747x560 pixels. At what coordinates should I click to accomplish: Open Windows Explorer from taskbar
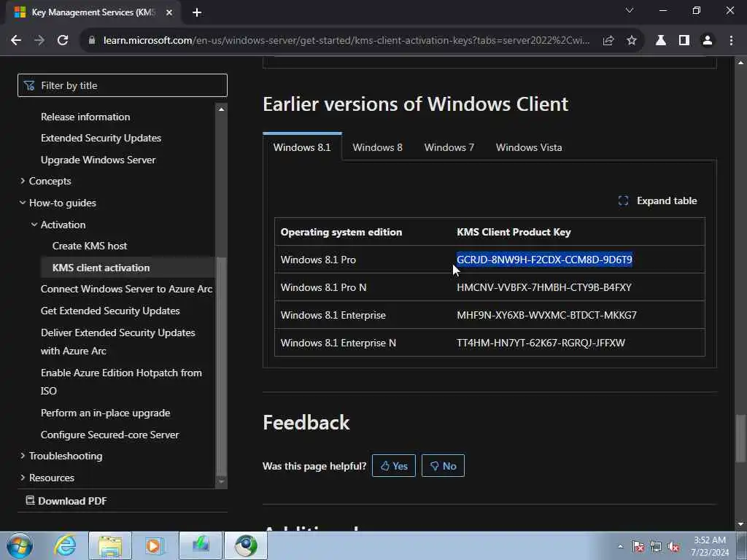(110, 545)
